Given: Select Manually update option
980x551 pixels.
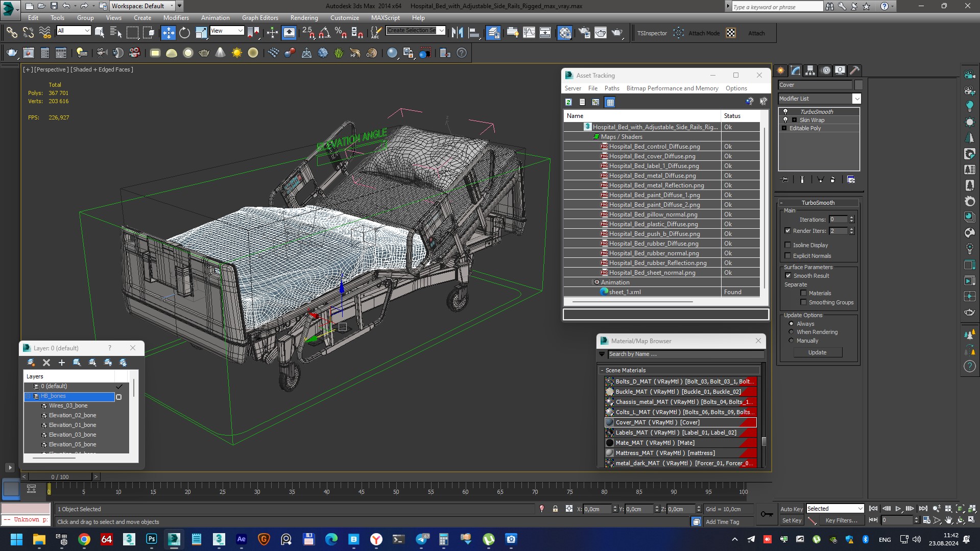Looking at the screenshot, I should [x=792, y=341].
